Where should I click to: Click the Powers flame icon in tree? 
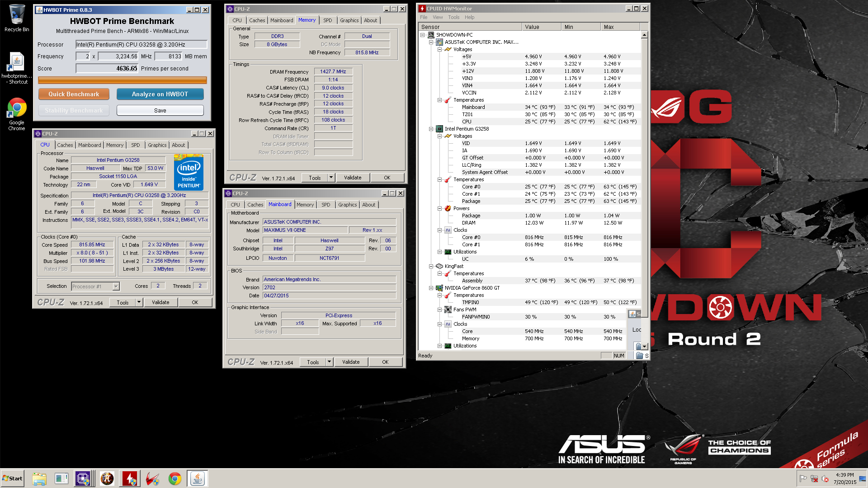point(448,208)
